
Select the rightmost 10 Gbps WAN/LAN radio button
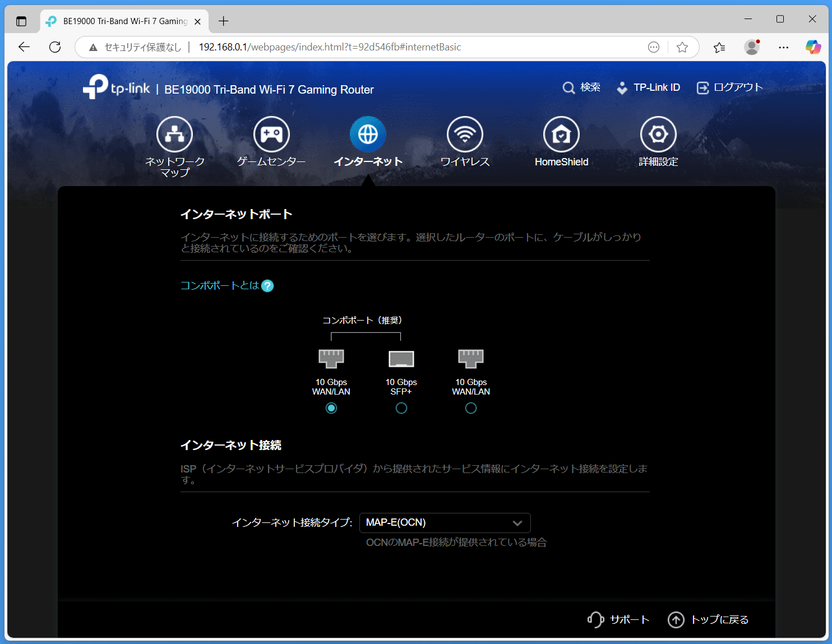coord(471,408)
